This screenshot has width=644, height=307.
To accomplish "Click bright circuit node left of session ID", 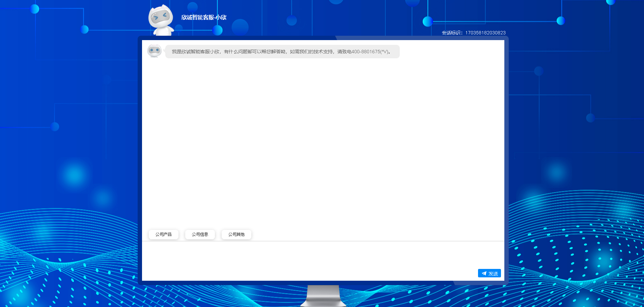I will coord(427,22).
